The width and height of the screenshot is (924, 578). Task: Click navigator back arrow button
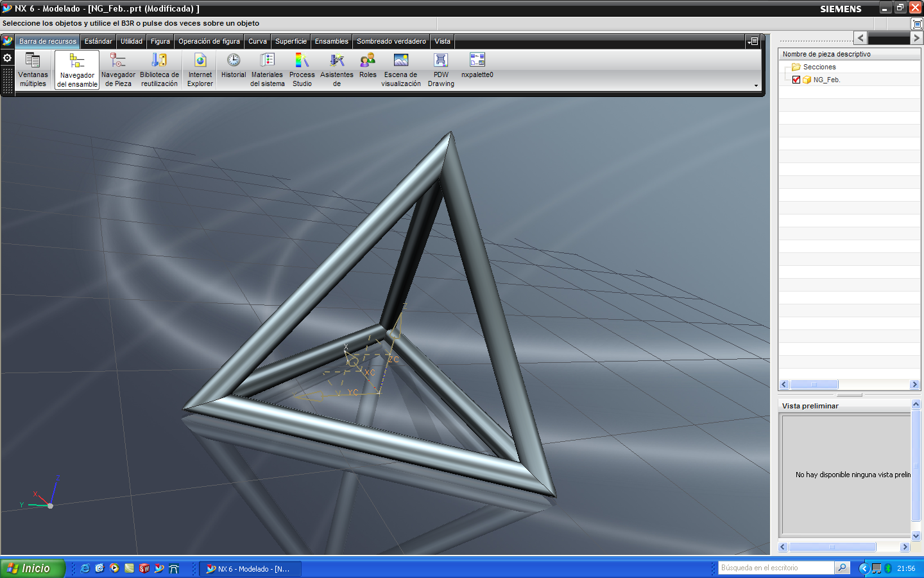click(860, 38)
